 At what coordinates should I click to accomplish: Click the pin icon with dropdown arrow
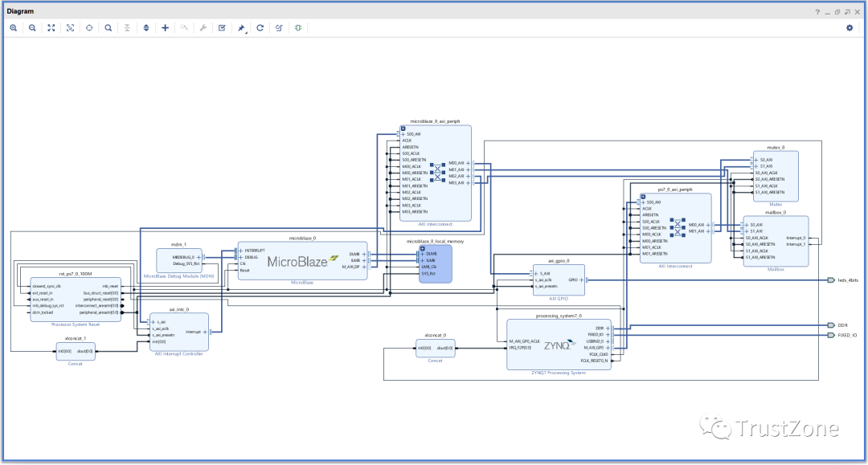tap(241, 28)
